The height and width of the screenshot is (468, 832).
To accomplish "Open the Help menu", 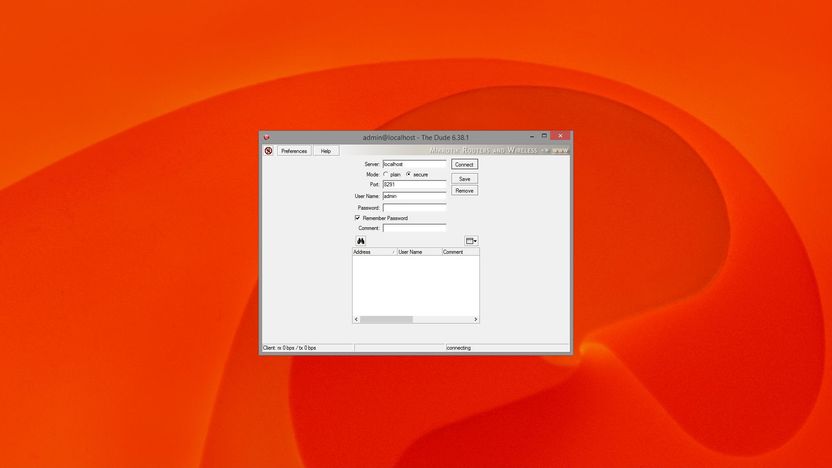I will pos(326,151).
